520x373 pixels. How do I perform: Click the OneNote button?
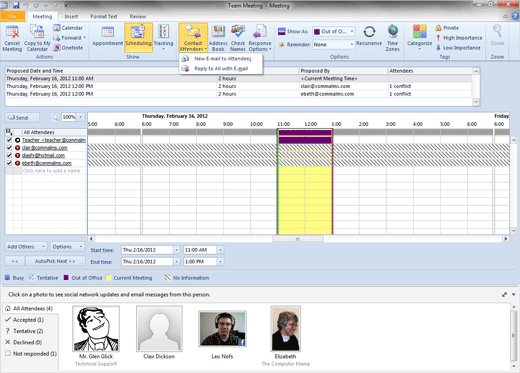point(68,48)
